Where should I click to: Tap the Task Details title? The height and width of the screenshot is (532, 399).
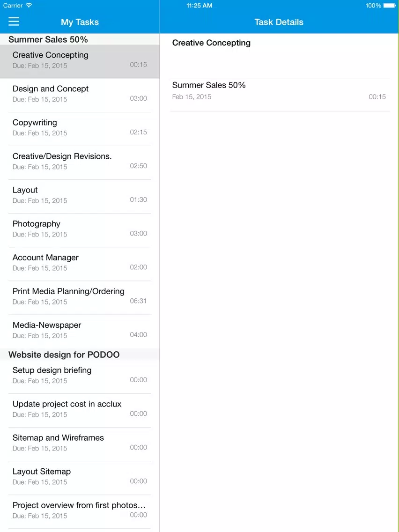coord(279,22)
